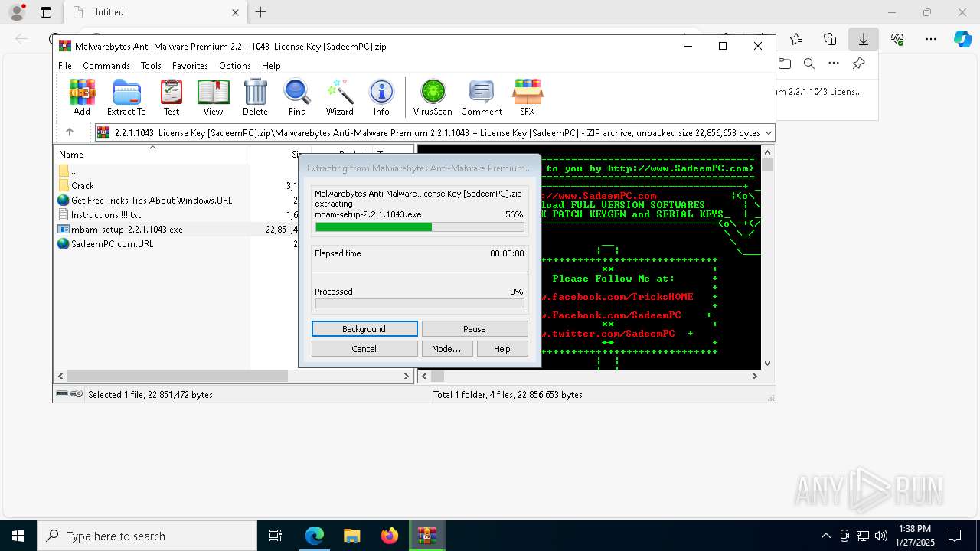Open Edge favorites star icon

(x=796, y=39)
